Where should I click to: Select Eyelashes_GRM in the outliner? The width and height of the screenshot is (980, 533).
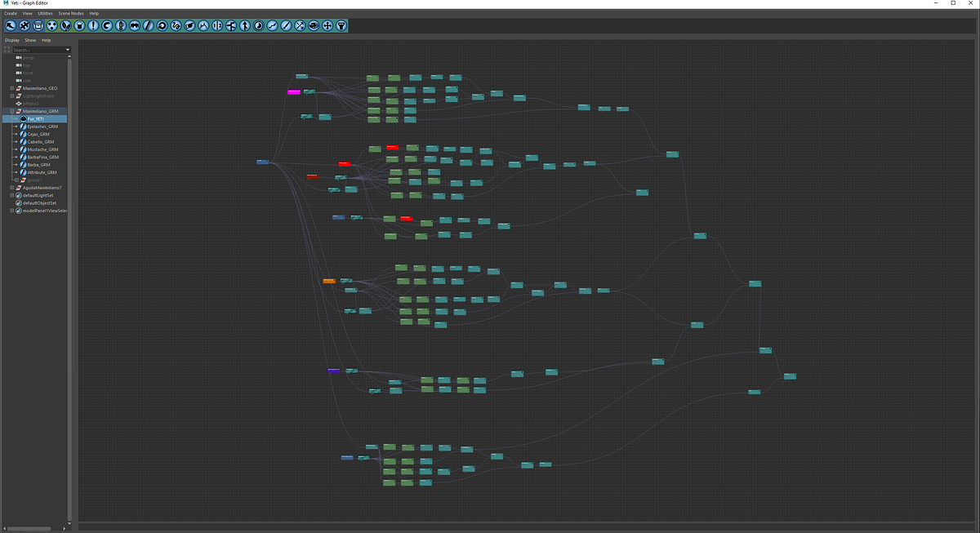point(42,127)
